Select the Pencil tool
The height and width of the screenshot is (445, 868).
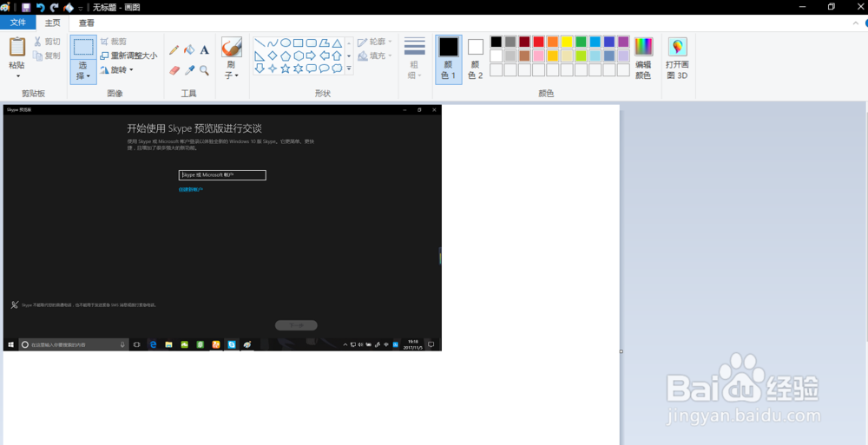(x=174, y=50)
